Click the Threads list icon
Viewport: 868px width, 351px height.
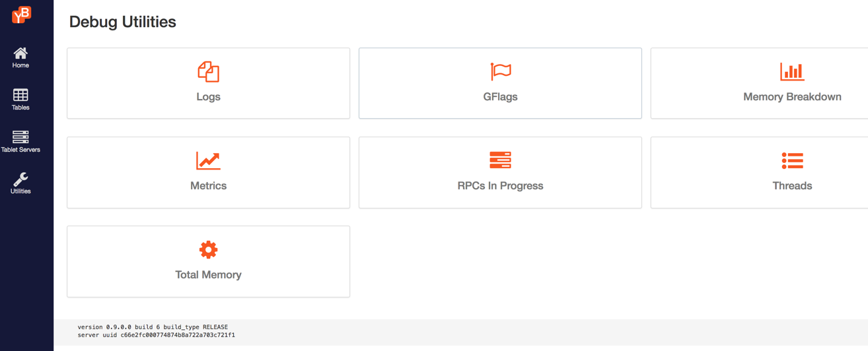(791, 160)
